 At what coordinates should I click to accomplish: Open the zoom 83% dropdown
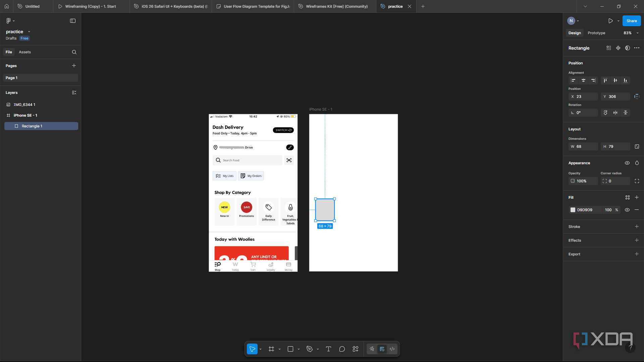[631, 33]
